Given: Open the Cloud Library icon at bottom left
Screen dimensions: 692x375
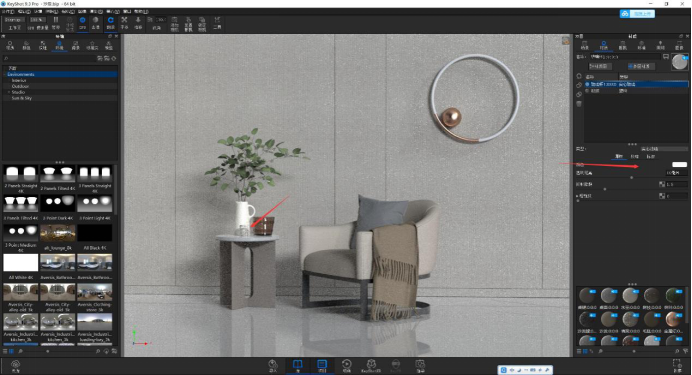Looking at the screenshot, I should pyautogui.click(x=15, y=366).
